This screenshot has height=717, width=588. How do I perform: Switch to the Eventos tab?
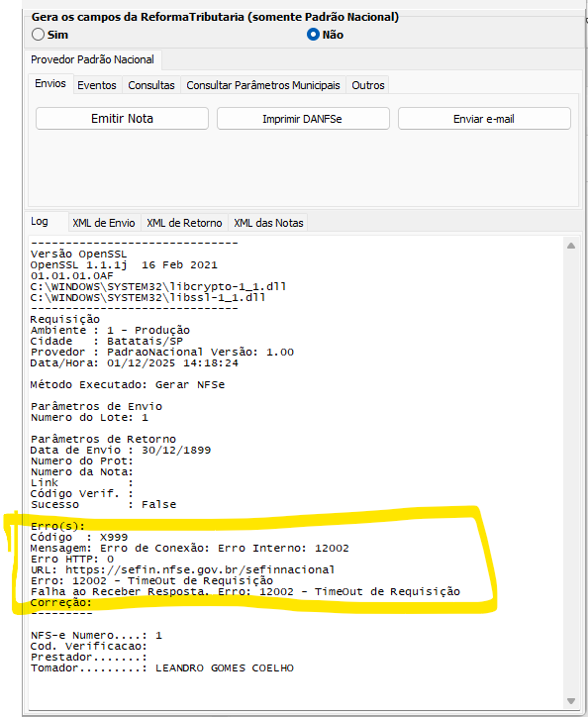(97, 85)
